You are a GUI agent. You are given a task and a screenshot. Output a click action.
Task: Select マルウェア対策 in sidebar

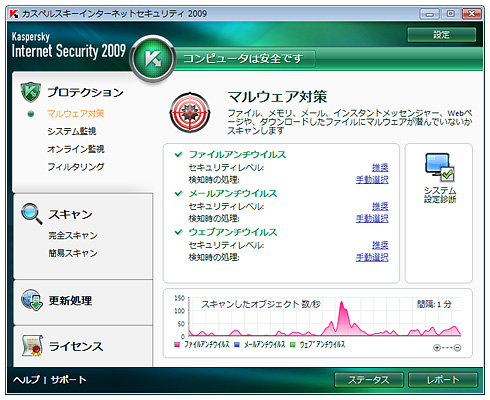point(76,114)
